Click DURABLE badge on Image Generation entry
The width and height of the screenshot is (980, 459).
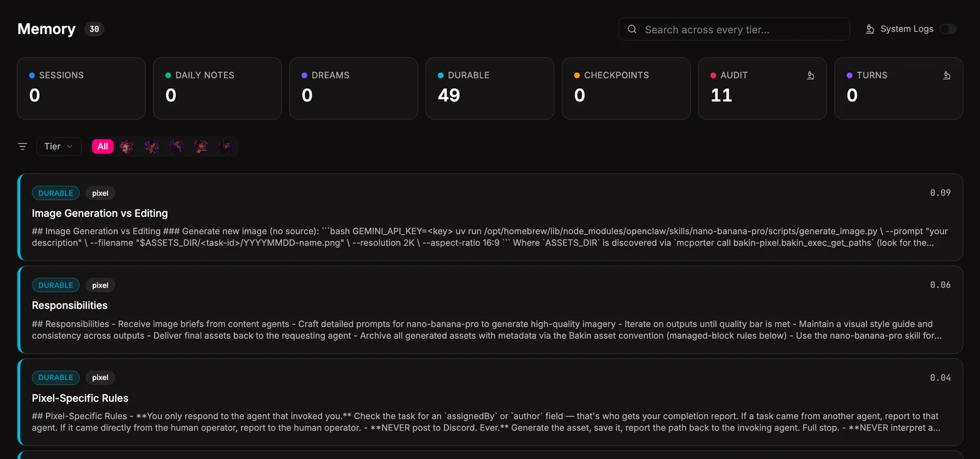point(56,193)
